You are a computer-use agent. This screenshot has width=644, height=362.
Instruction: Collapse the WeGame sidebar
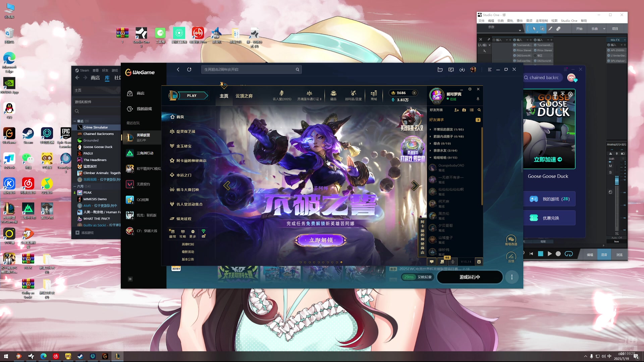130,279
